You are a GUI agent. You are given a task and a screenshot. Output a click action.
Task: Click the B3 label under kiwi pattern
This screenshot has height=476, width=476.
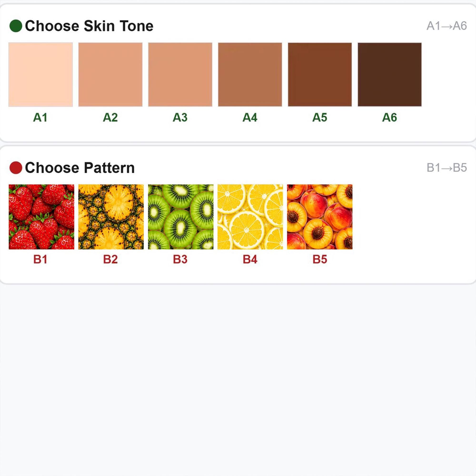point(180,259)
